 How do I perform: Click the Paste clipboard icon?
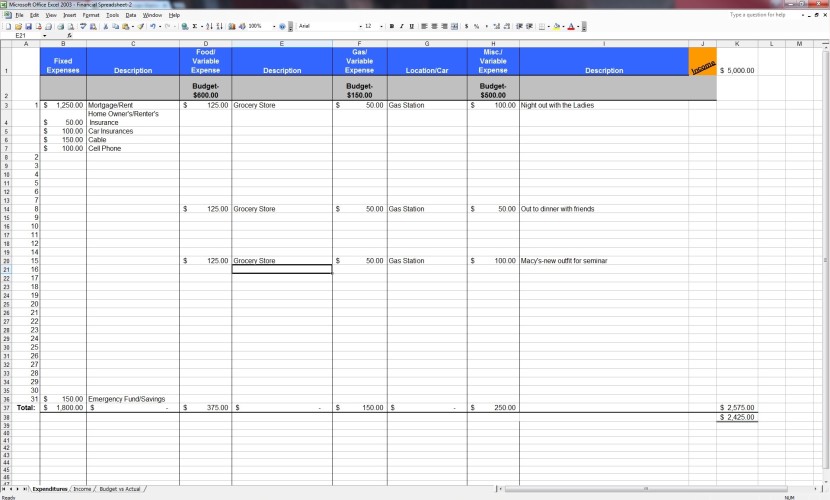pyautogui.click(x=125, y=26)
